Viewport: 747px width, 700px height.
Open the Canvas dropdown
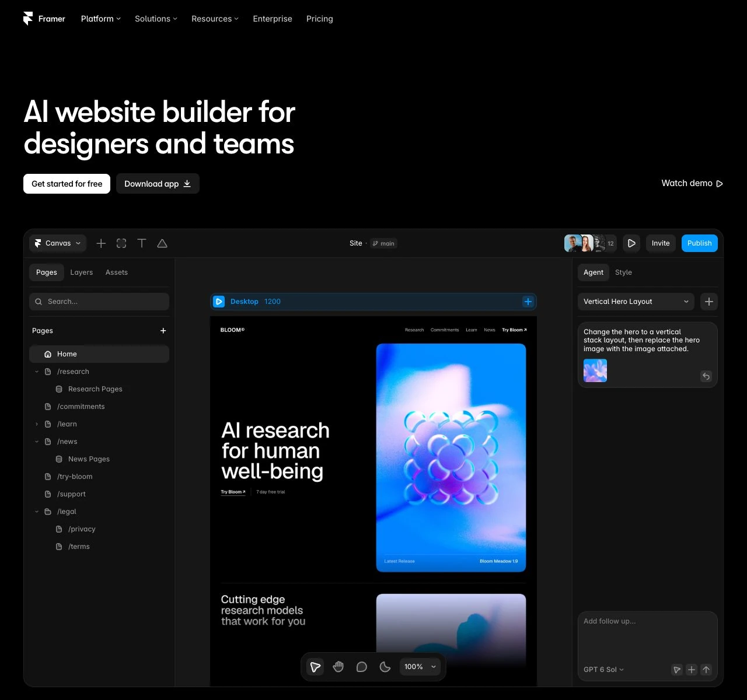pyautogui.click(x=58, y=243)
